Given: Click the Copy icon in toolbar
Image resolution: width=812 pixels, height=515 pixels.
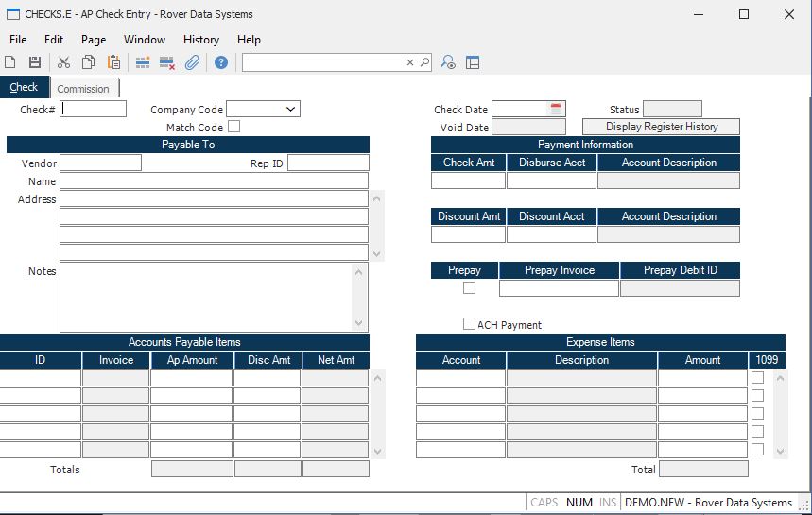Looking at the screenshot, I should (89, 62).
